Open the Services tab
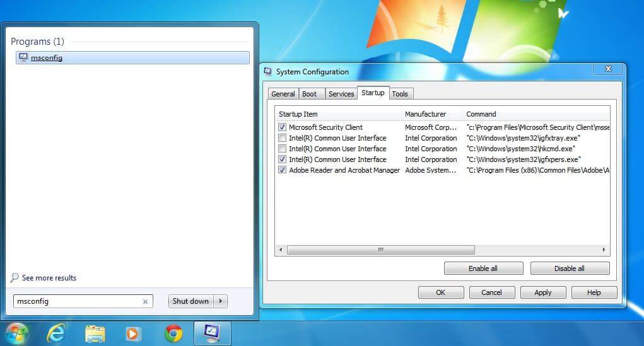 (x=341, y=94)
